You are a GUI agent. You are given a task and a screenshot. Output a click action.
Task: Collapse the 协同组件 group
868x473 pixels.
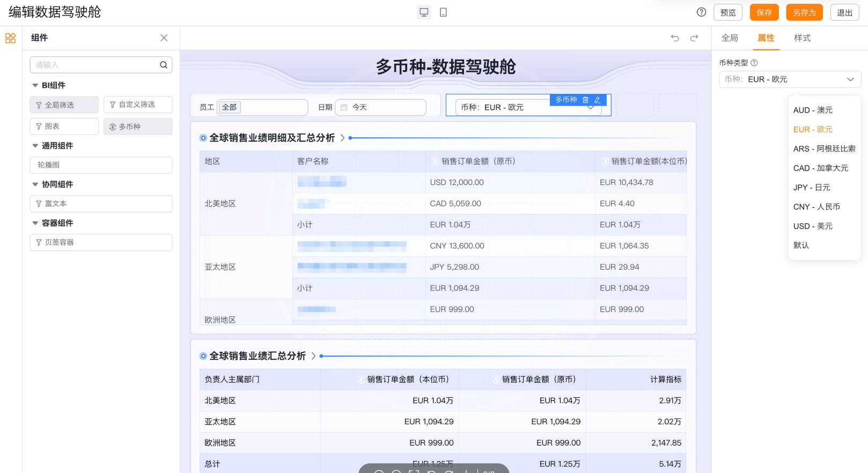(x=35, y=184)
